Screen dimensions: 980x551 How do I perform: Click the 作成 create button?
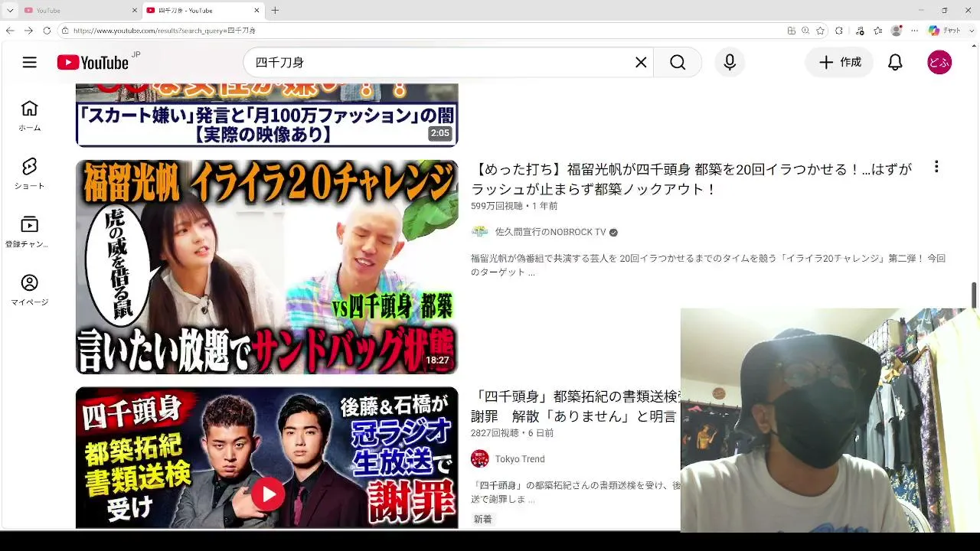(x=840, y=63)
